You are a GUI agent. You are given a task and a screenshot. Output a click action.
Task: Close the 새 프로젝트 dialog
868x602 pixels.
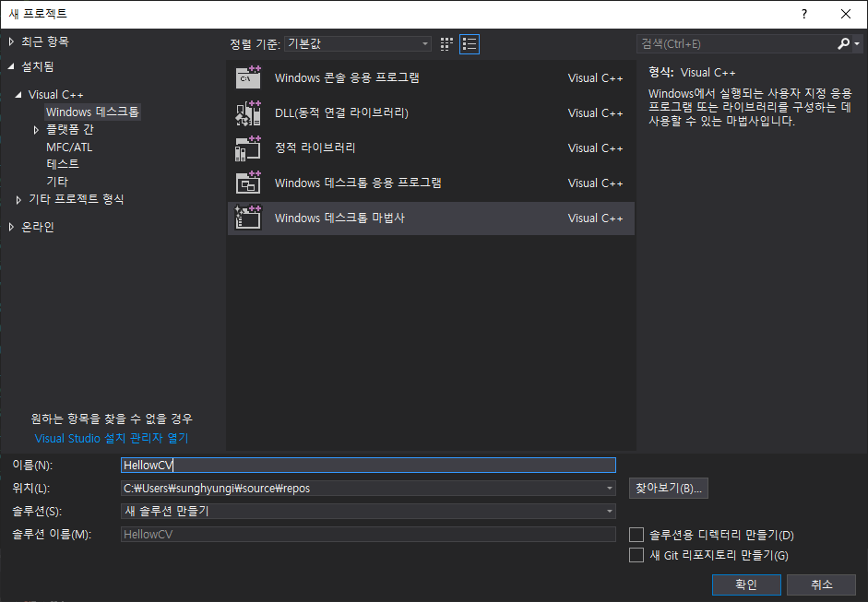click(x=845, y=14)
